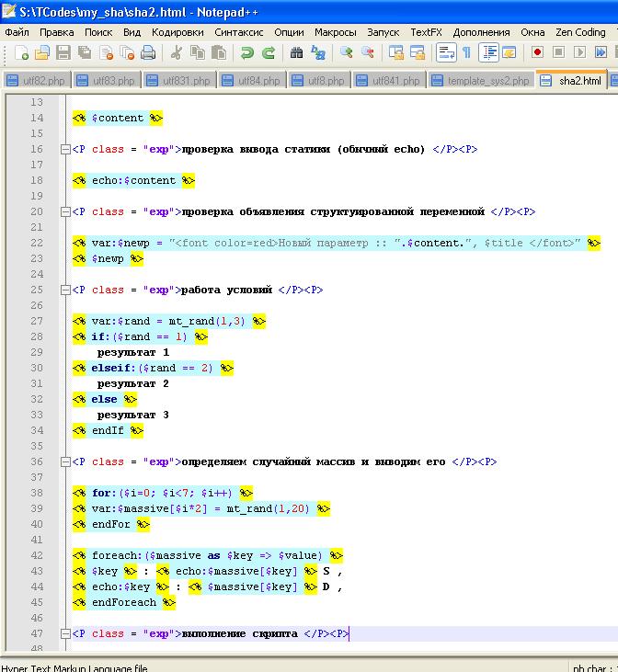
Task: Zoom out with the magnifier minus icon
Action: click(368, 52)
